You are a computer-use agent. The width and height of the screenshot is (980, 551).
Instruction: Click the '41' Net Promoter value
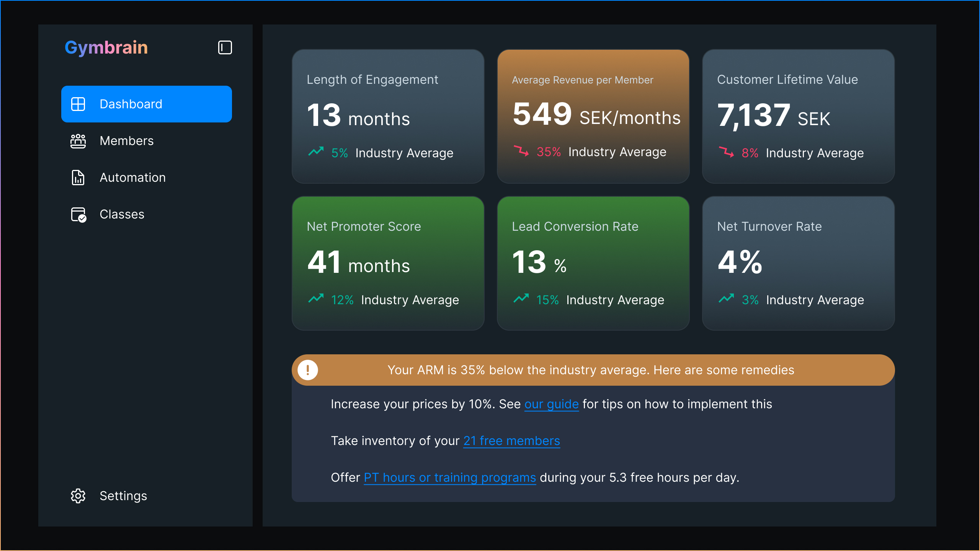[x=324, y=262]
